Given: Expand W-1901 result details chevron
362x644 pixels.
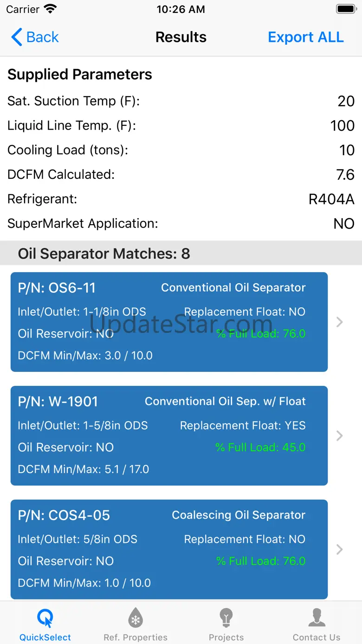Looking at the screenshot, I should (340, 436).
